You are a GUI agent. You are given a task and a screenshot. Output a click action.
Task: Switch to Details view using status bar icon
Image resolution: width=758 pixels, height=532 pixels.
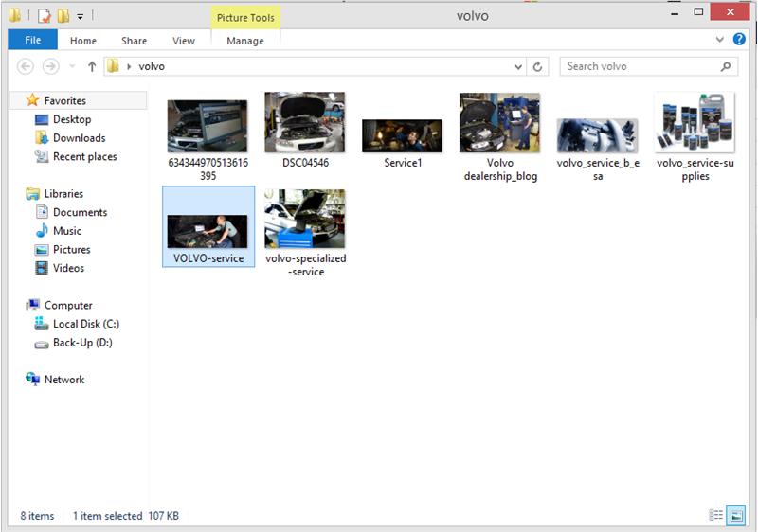716,515
